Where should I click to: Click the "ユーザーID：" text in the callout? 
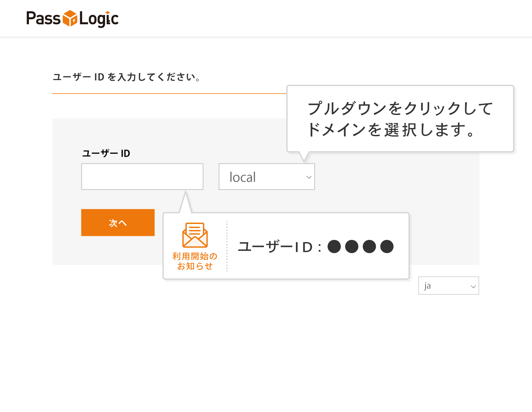tap(280, 247)
